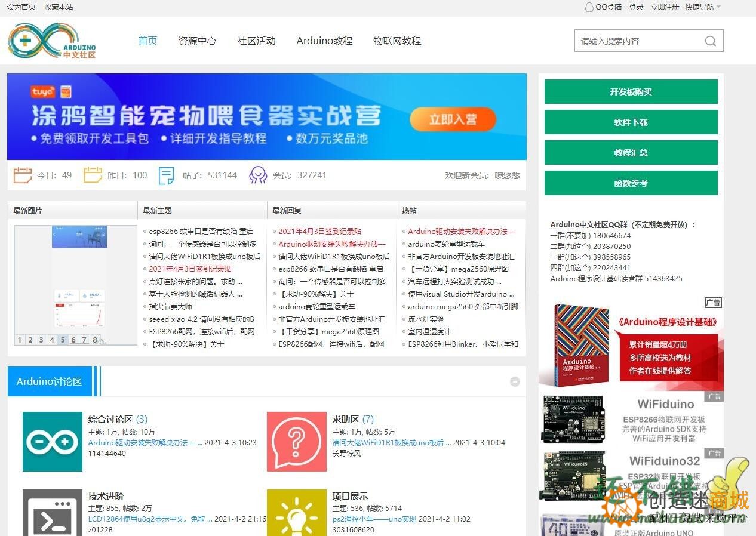Open the Arduino程序设计基础 book ad
Screen dimensions: 756x536
point(631,344)
